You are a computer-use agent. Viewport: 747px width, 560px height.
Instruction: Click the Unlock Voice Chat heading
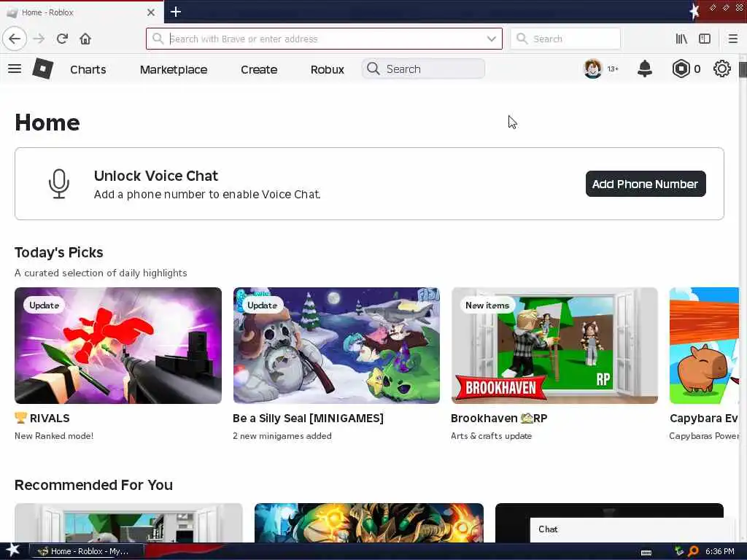[x=156, y=176]
